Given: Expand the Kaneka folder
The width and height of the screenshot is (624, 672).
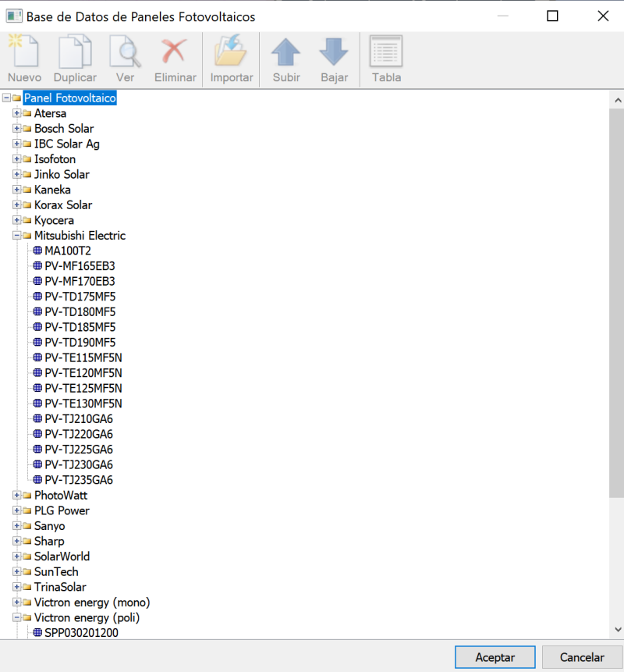Looking at the screenshot, I should pos(16,190).
